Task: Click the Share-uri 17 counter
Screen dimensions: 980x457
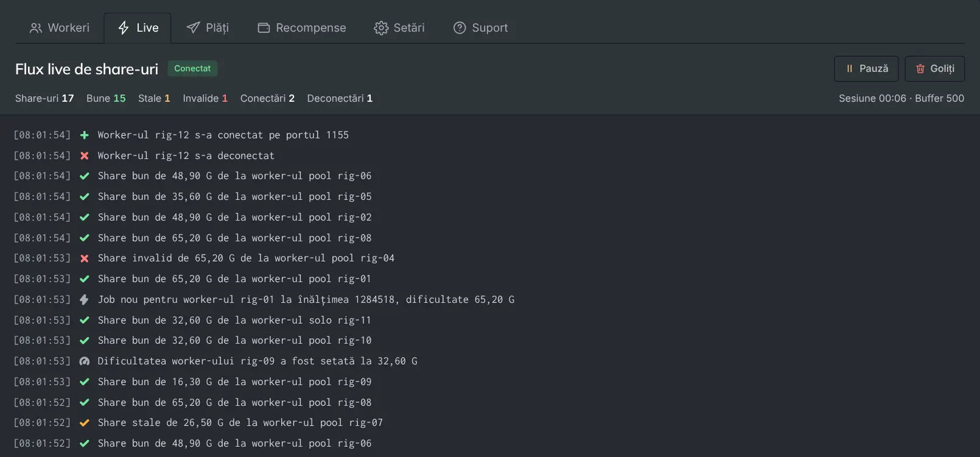Action: click(44, 98)
